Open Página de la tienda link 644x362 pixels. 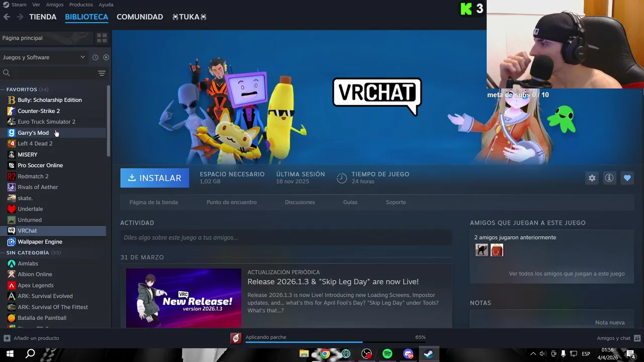(x=153, y=202)
